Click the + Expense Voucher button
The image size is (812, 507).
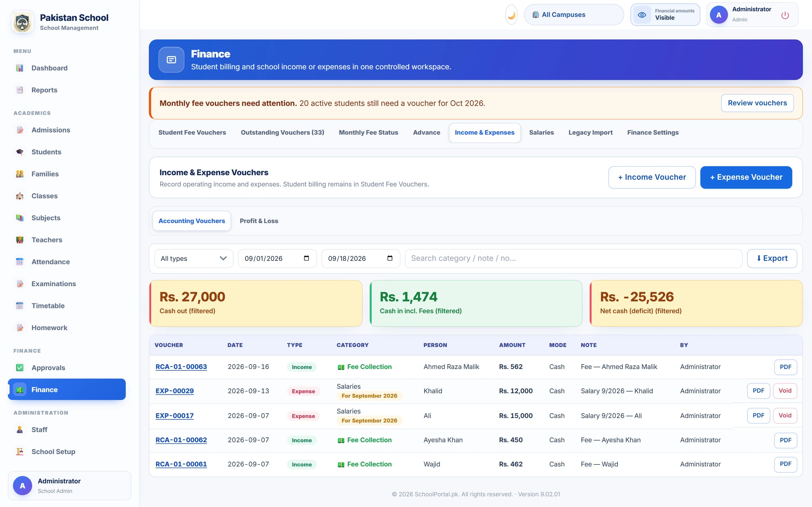pyautogui.click(x=746, y=177)
